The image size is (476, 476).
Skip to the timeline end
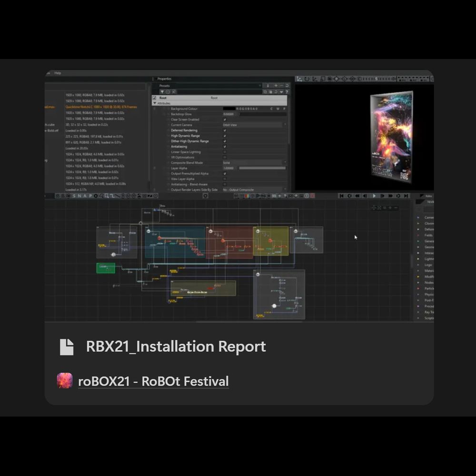pos(406,196)
